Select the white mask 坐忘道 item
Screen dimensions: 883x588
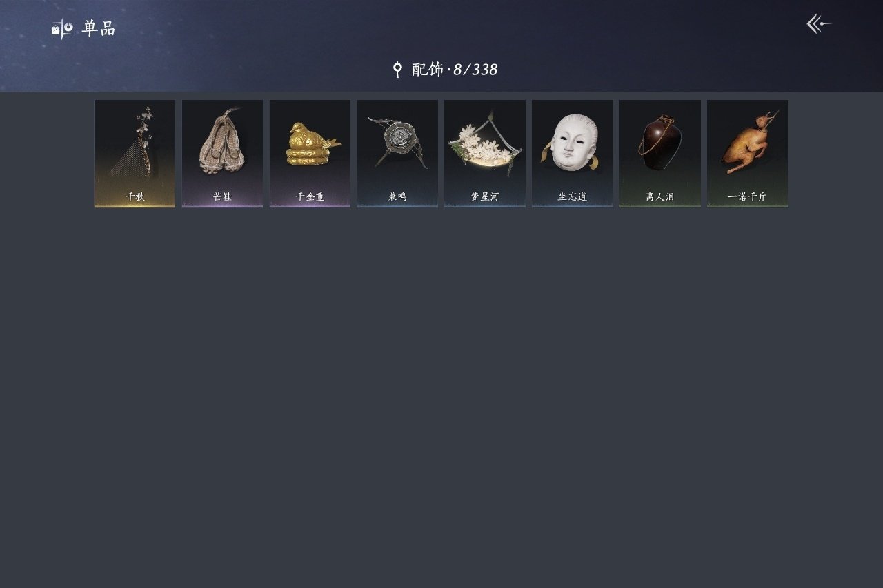pos(573,154)
